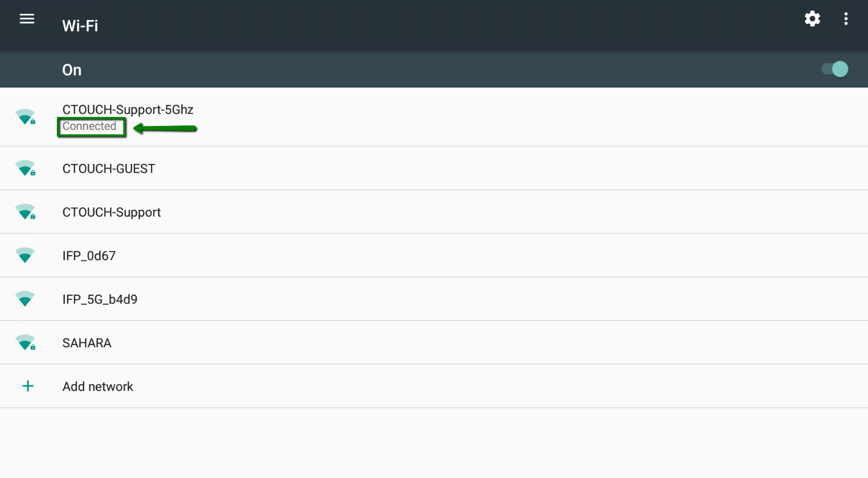Tap the IFP_5G_b4d9 network entry

point(100,299)
